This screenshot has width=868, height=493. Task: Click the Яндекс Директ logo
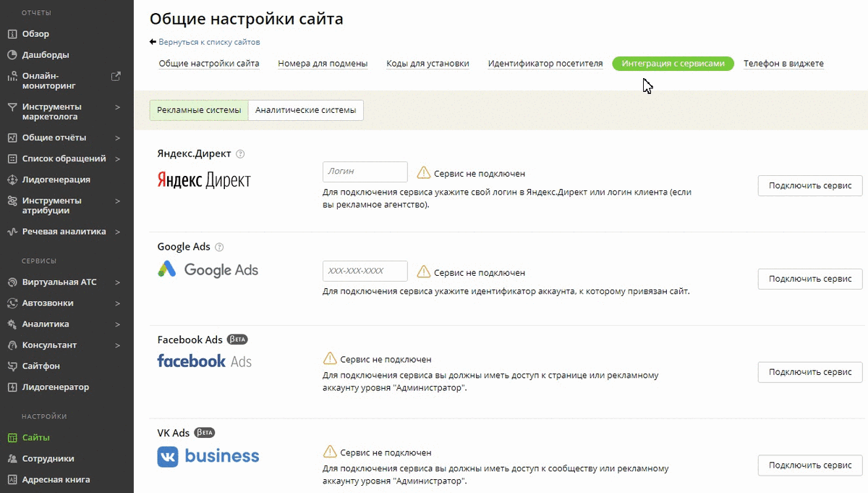(204, 180)
